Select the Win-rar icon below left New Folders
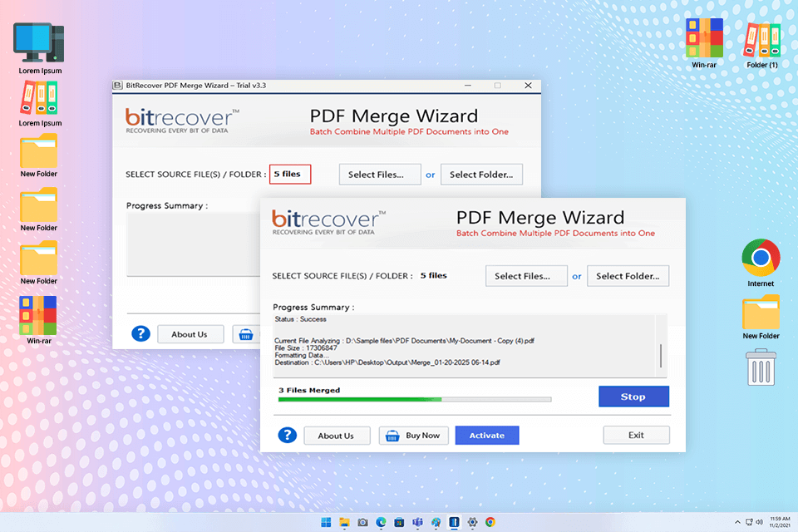Screen dimensions: 798x532 click(x=39, y=314)
